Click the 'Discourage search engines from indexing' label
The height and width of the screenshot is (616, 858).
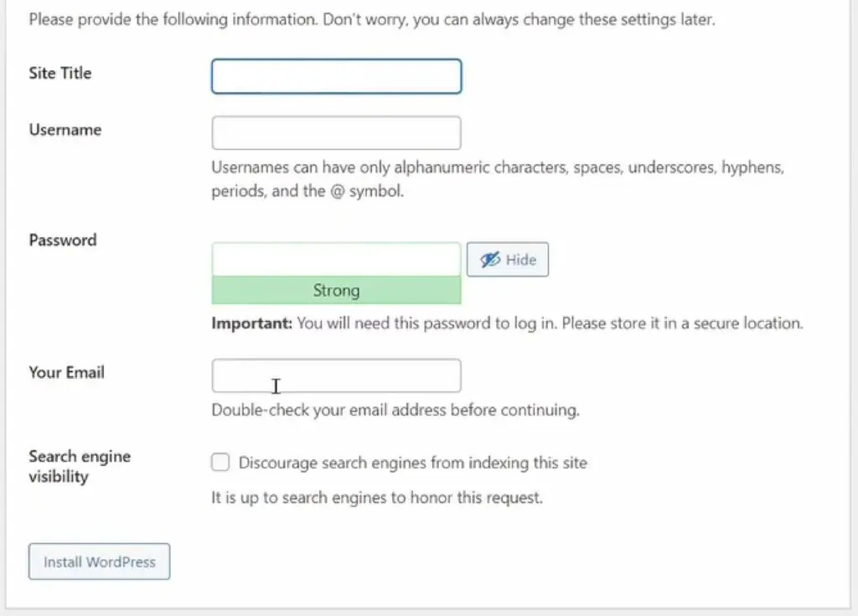412,463
